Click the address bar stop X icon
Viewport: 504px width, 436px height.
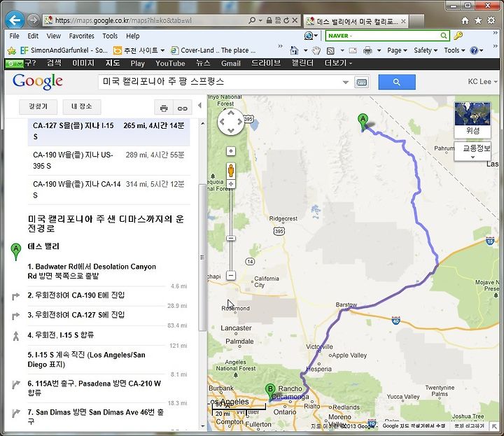coord(295,20)
